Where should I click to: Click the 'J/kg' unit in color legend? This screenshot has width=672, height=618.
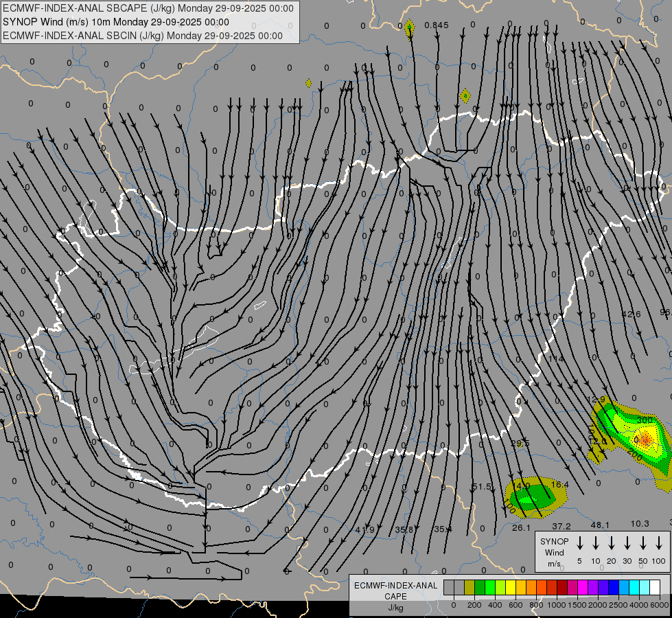(x=395, y=608)
